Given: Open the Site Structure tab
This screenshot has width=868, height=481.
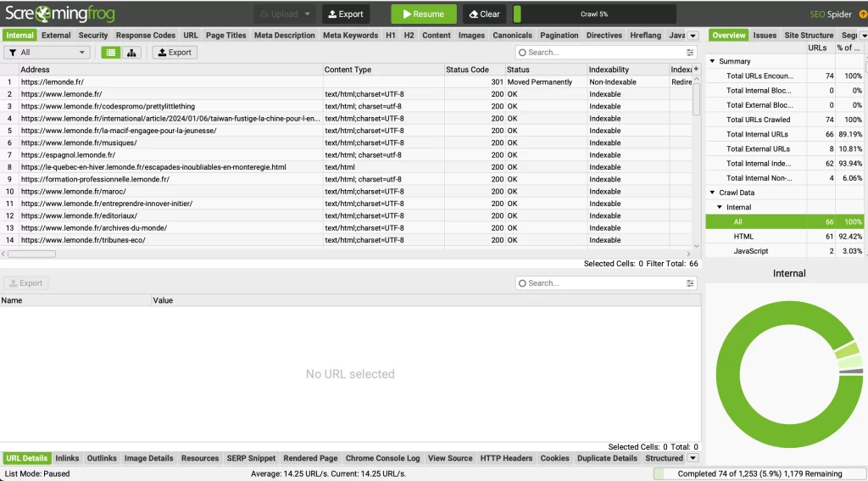Looking at the screenshot, I should click(x=809, y=36).
